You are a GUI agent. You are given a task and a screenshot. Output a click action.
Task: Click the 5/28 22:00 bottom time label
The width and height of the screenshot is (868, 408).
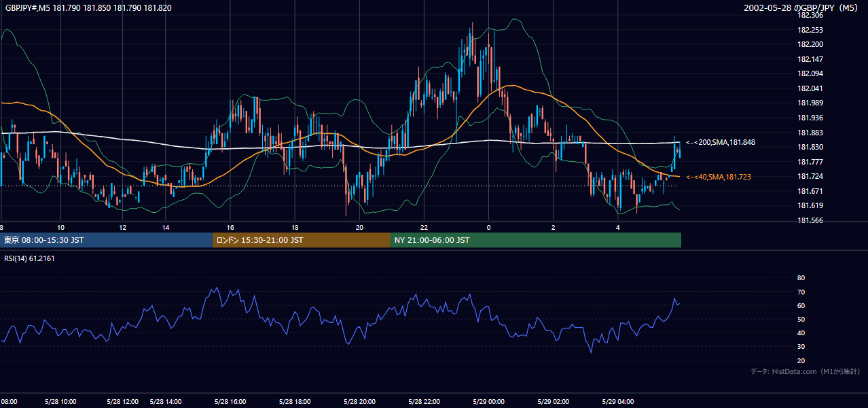pos(424,401)
